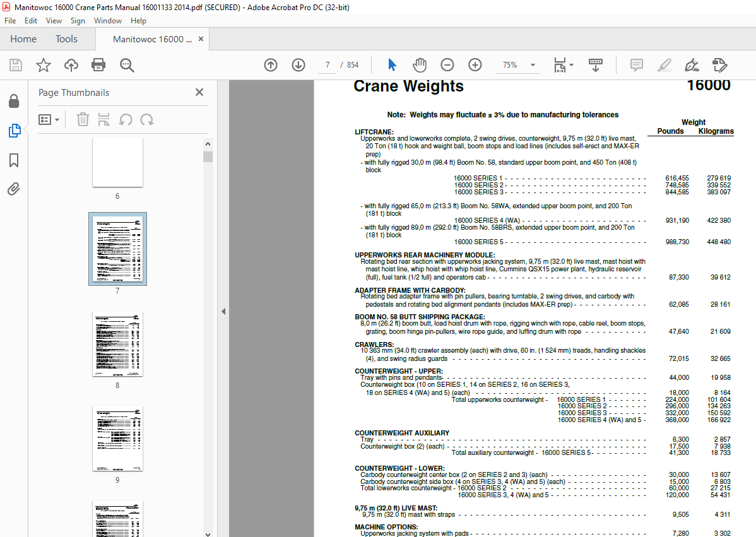Viewport: 756px width, 537px height.
Task: Click the thumbnail scrollbar handle
Action: click(x=208, y=157)
